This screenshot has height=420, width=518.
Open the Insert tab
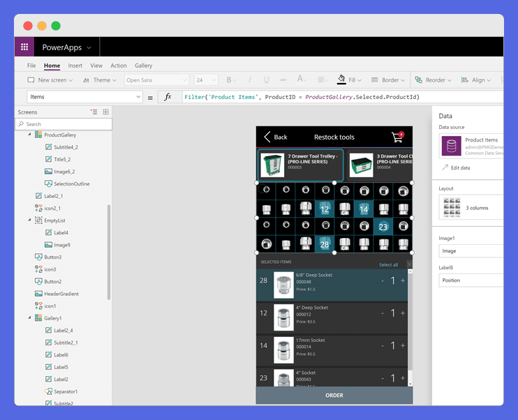(75, 66)
